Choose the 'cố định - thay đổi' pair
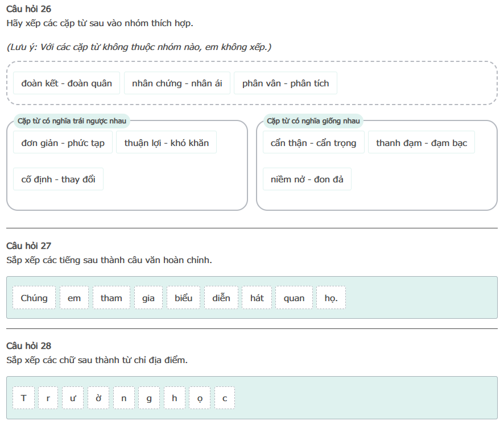Image resolution: width=504 pixels, height=425 pixels. (59, 180)
